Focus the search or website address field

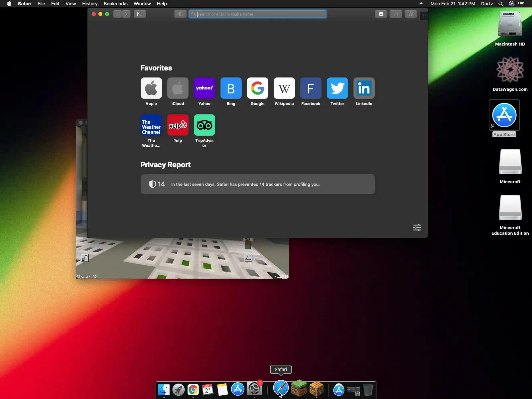point(258,14)
